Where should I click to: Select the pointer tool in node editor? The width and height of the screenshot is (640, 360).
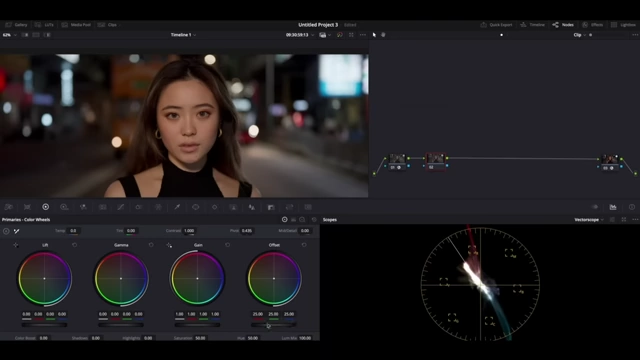tap(374, 35)
